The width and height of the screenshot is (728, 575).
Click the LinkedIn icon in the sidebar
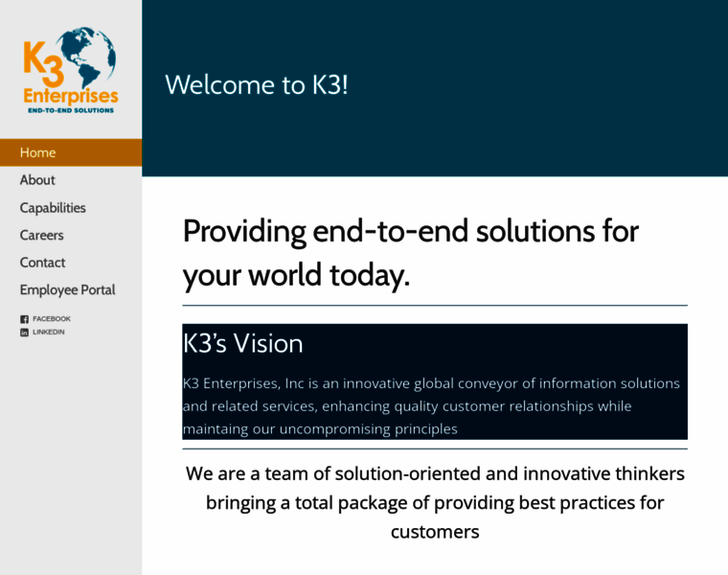(24, 333)
